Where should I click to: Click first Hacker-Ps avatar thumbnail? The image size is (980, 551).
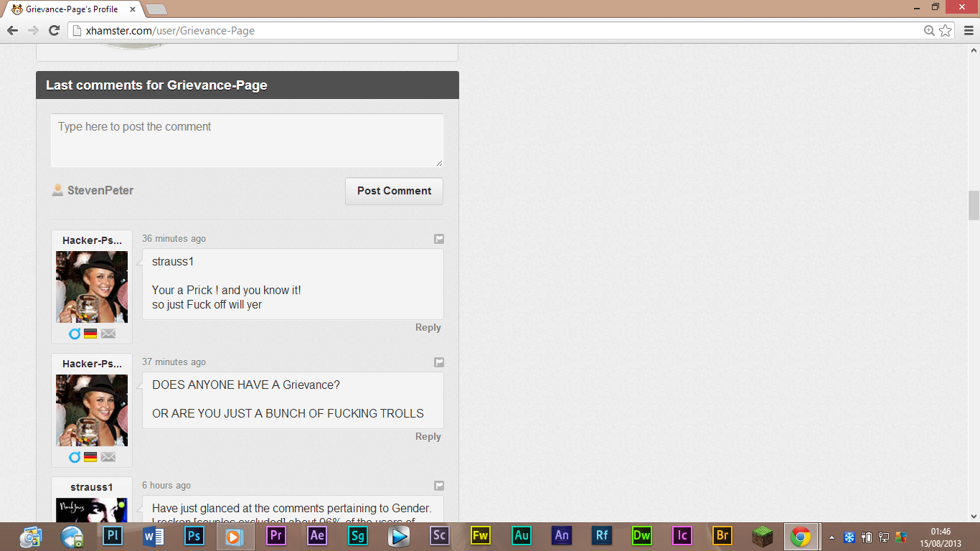92,287
